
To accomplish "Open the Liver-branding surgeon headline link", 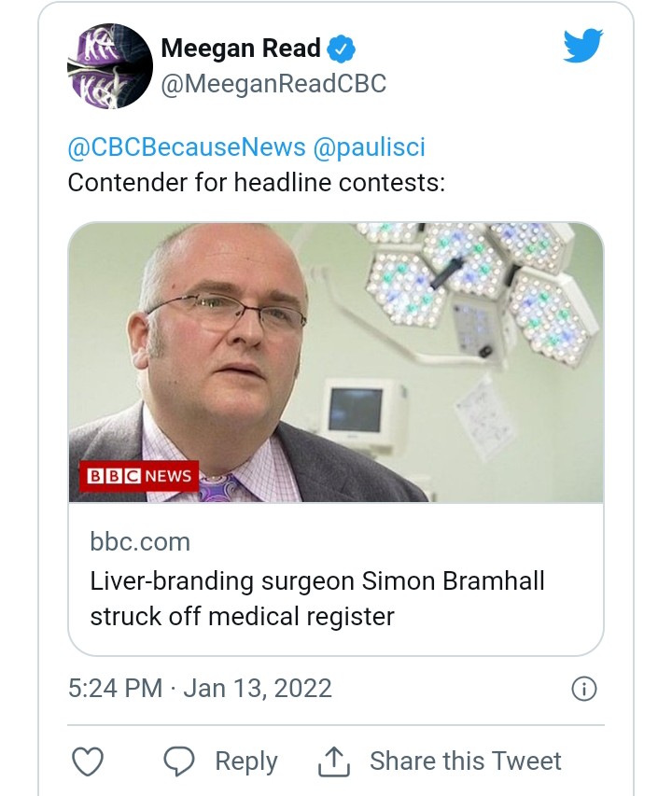I will [x=317, y=581].
